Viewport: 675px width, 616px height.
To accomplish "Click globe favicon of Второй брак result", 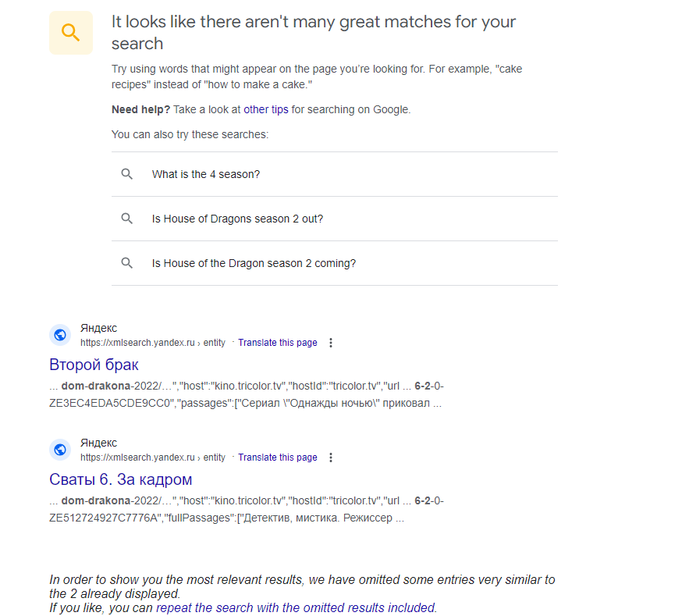I will click(60, 335).
